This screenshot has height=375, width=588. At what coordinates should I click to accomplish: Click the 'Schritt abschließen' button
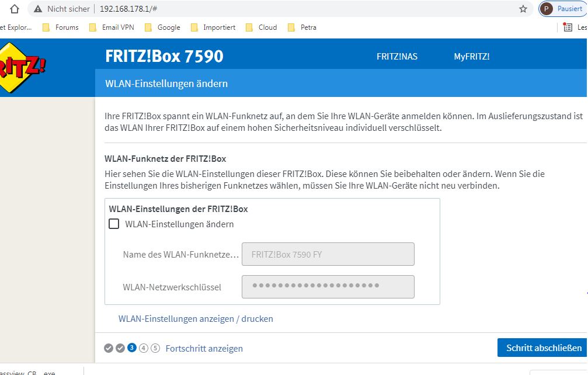click(542, 348)
